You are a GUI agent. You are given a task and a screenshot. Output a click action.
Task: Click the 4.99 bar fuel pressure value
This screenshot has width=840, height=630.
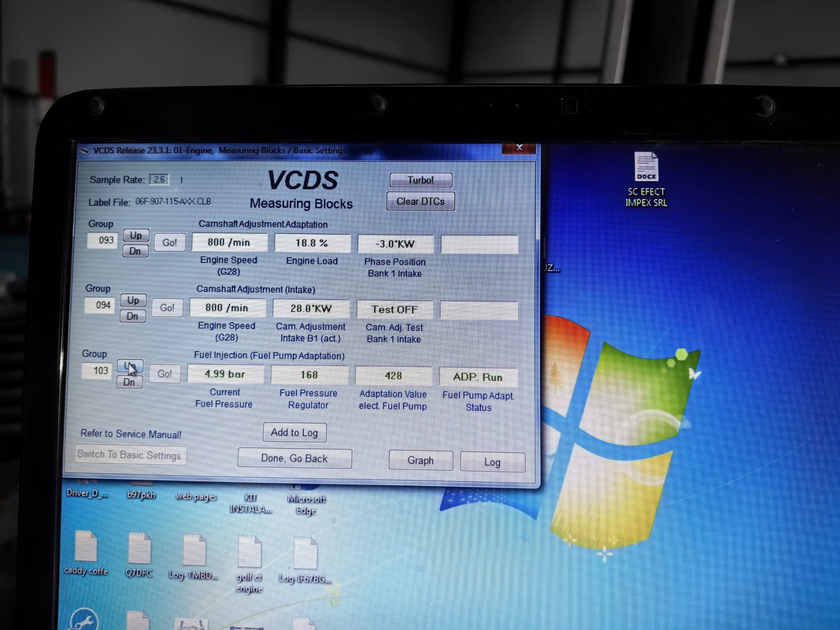[x=225, y=374]
